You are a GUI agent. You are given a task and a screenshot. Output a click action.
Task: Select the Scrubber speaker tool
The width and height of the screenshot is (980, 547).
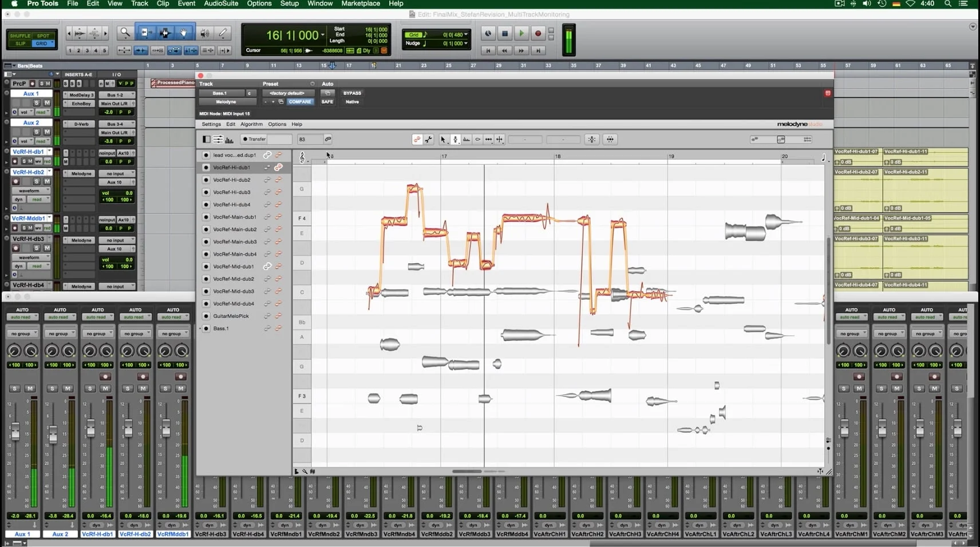[204, 33]
